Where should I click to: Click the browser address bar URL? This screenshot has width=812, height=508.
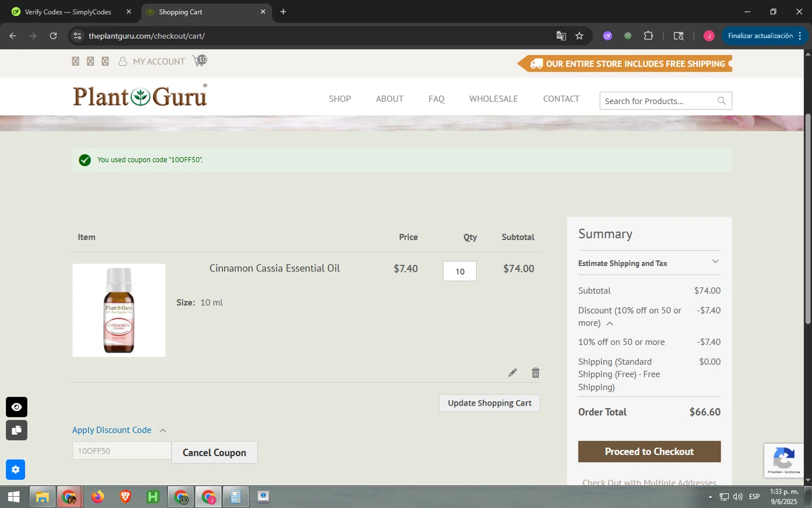147,36
